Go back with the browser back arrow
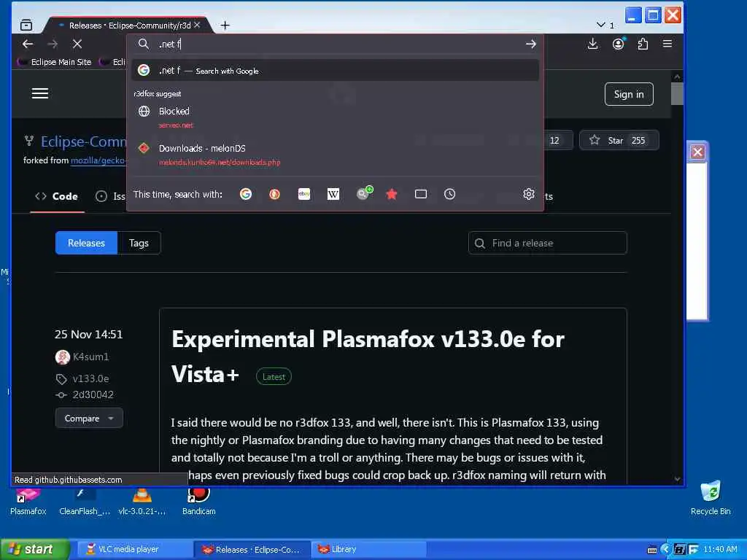Image resolution: width=747 pixels, height=560 pixels. tap(28, 44)
